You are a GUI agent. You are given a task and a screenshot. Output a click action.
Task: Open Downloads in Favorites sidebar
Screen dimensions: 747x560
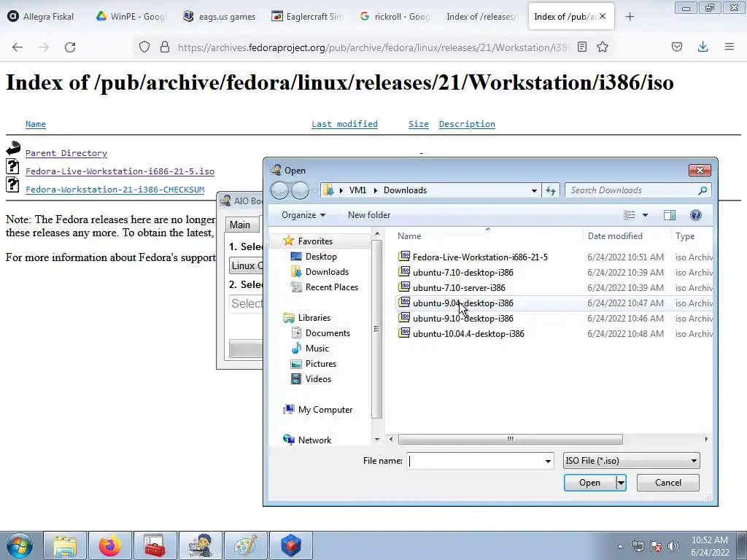327,272
